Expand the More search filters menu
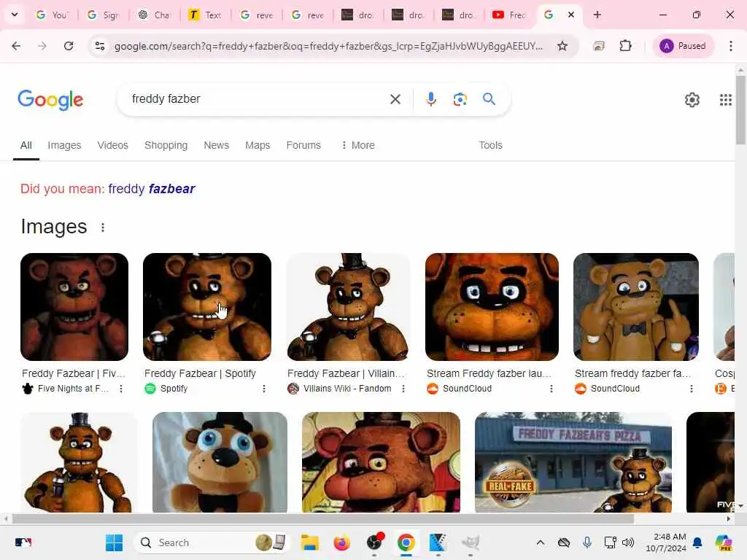 357,145
